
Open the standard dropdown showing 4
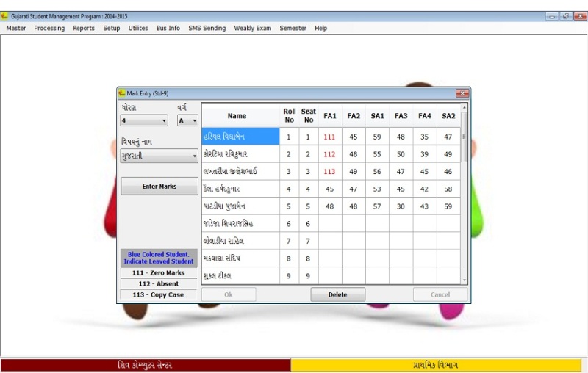coord(144,120)
